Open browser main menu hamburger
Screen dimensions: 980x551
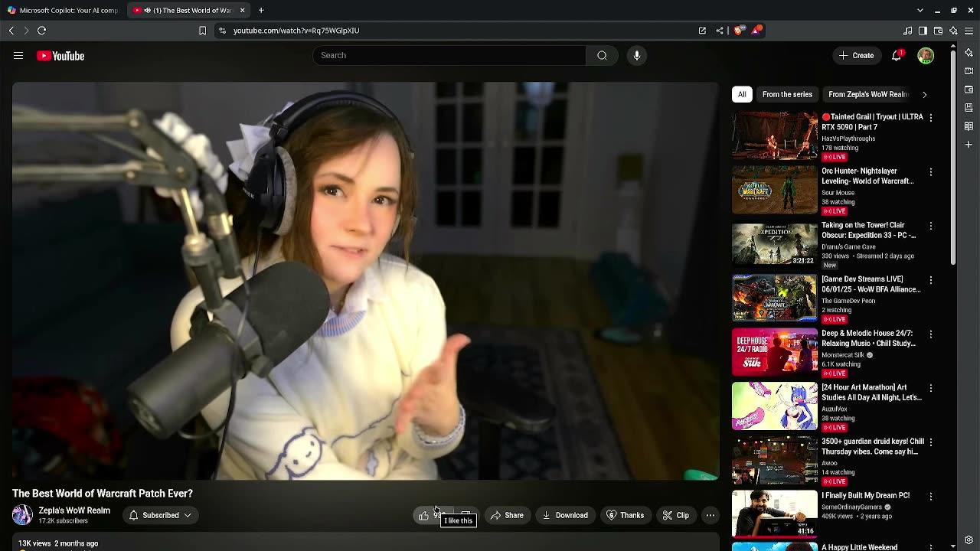(969, 31)
